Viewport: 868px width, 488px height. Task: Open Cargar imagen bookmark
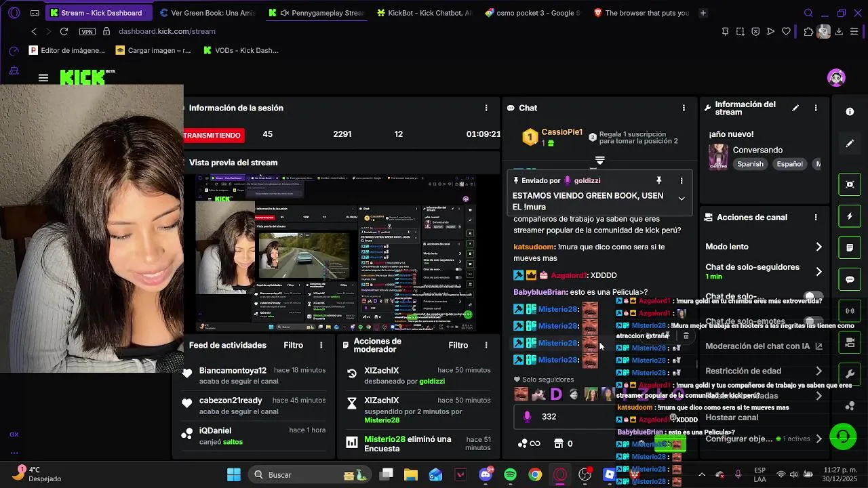tap(154, 50)
